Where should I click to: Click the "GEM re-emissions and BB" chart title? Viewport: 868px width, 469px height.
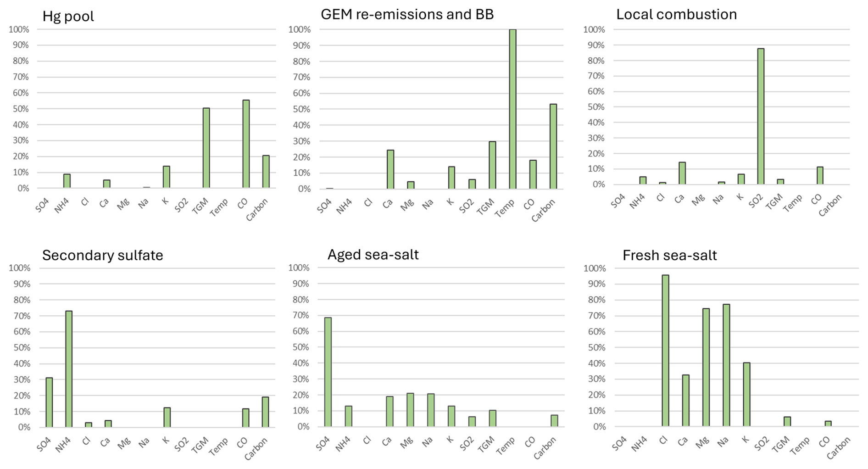tap(407, 14)
